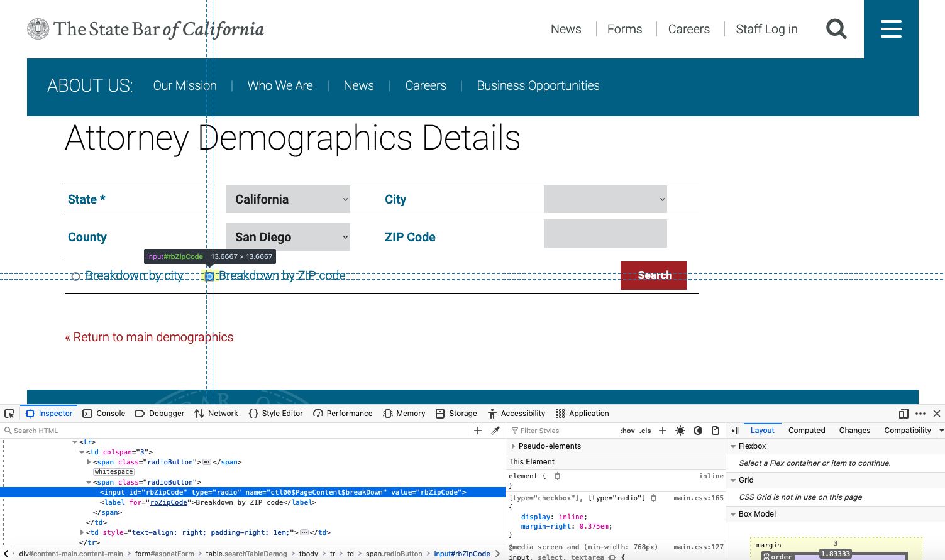
Task: Highlight elements matching element rule selector
Action: (557, 476)
